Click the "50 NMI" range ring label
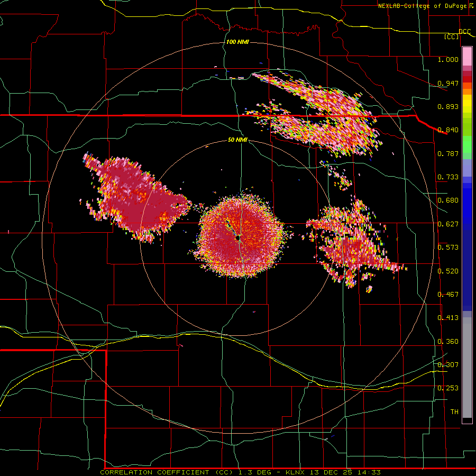Viewport: 476px width, 476px height. click(237, 140)
